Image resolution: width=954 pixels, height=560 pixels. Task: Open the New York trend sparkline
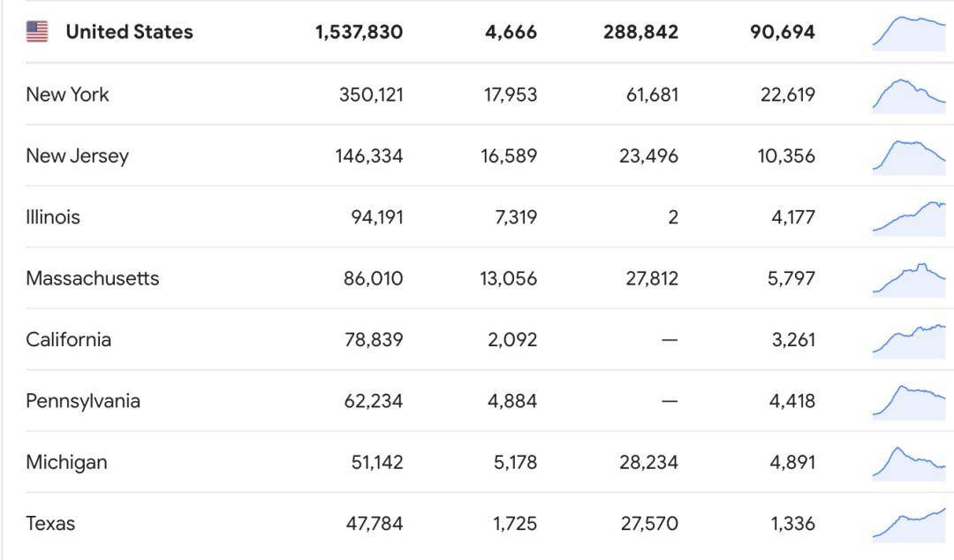(908, 95)
